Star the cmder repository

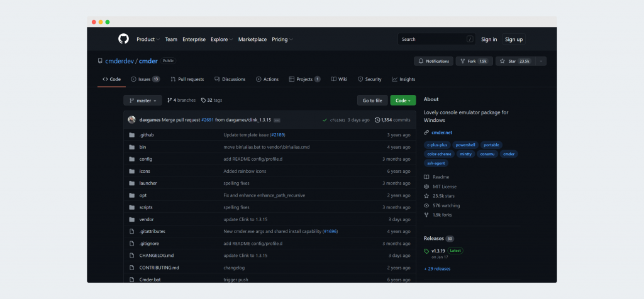[516, 61]
